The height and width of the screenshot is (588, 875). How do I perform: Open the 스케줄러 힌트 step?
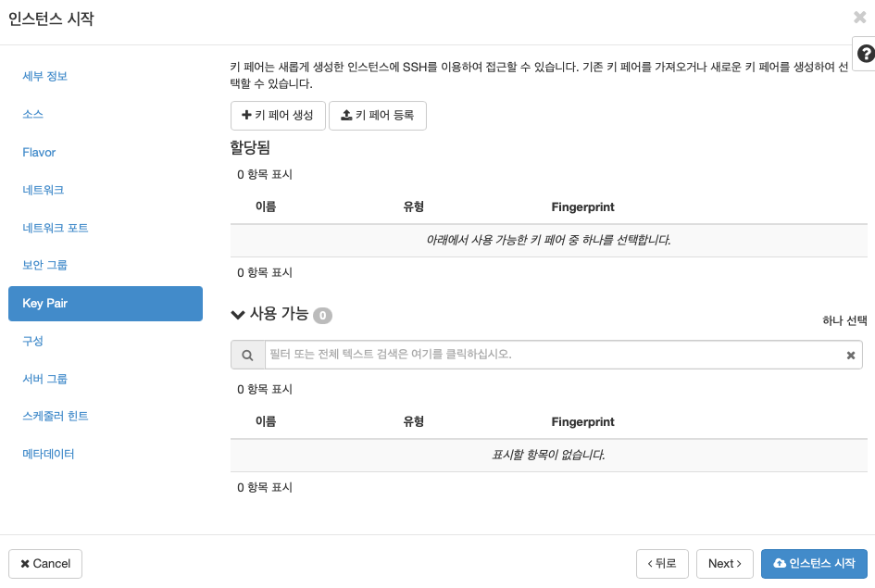tap(56, 416)
